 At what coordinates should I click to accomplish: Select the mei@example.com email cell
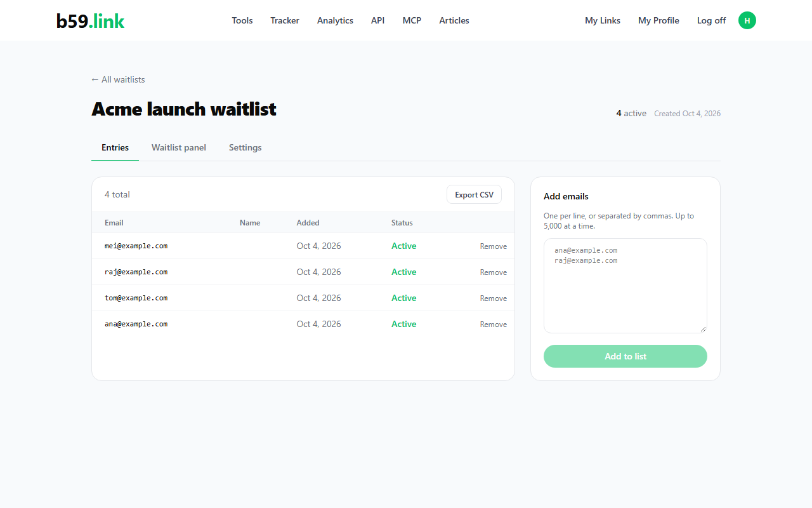tap(136, 246)
